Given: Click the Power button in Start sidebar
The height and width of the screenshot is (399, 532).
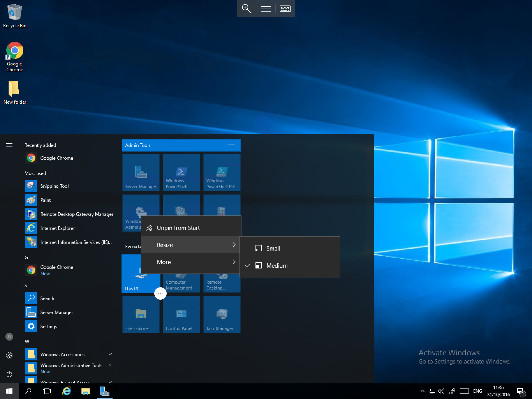Looking at the screenshot, I should pos(9,374).
